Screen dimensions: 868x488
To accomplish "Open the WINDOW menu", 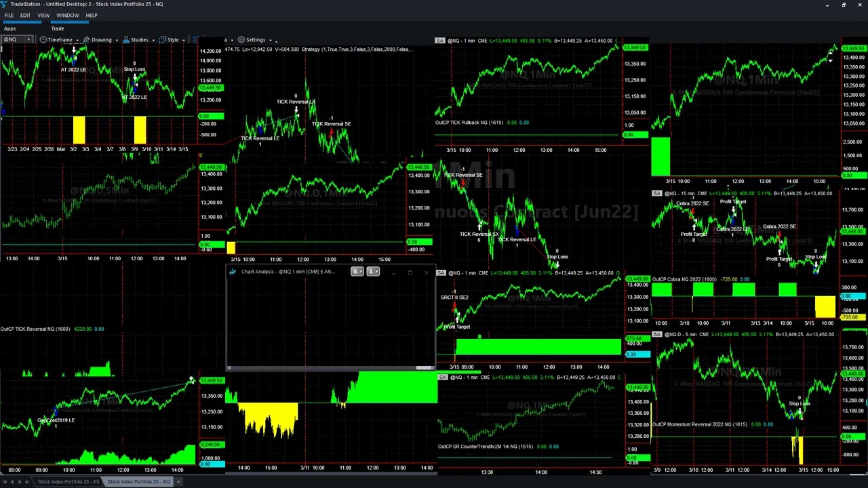I will click(67, 15).
